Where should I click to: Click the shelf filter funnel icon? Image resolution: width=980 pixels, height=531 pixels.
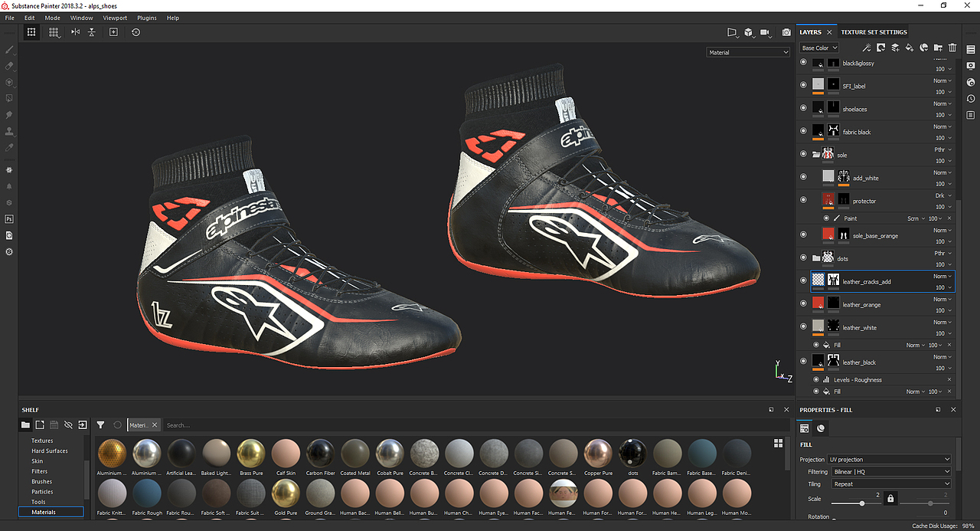coord(100,424)
